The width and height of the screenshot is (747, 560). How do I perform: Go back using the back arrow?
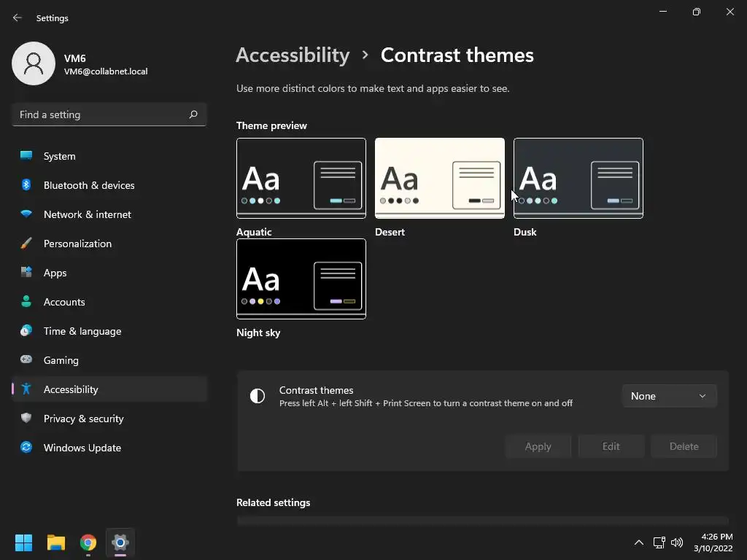coord(18,18)
